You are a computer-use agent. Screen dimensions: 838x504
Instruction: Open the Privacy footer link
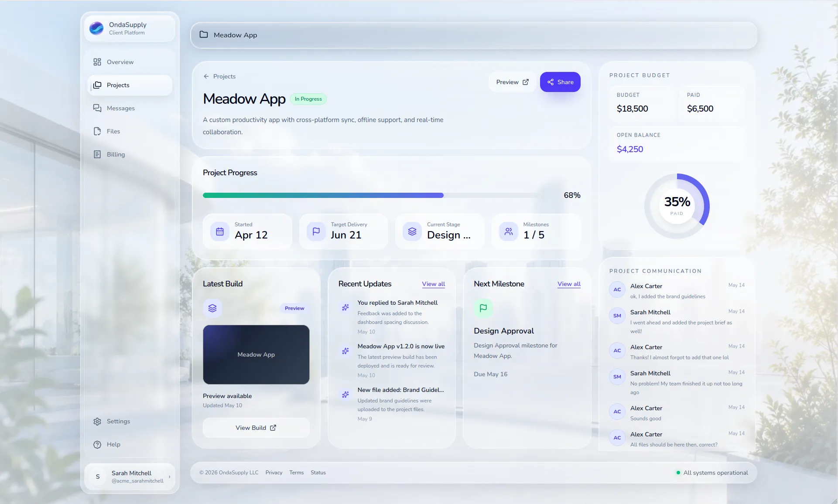tap(274, 473)
